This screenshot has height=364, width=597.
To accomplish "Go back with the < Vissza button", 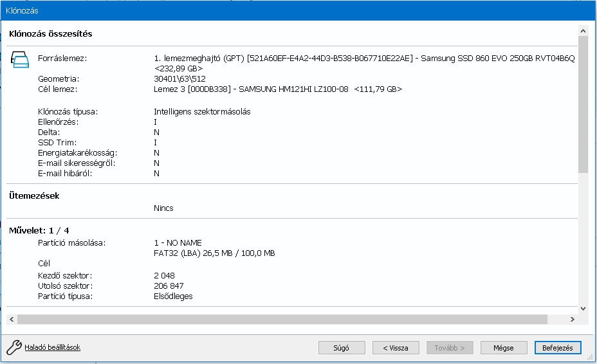I will point(396,348).
